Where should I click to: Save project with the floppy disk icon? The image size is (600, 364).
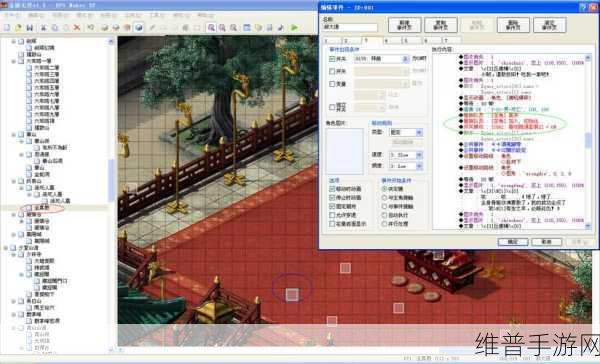pos(29,28)
